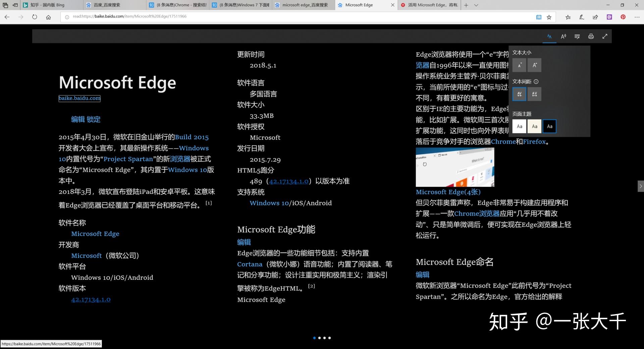Open the Settings and more menu

coord(637,17)
